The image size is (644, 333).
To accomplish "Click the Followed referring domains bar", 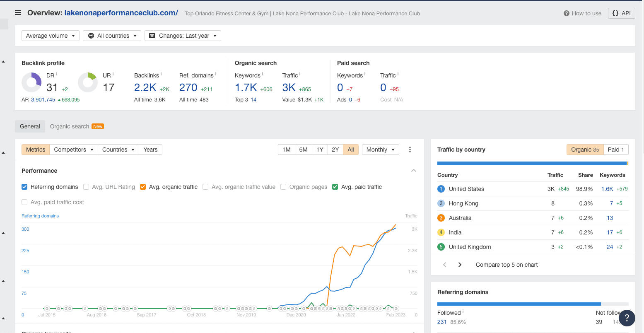I will pyautogui.click(x=519, y=304).
